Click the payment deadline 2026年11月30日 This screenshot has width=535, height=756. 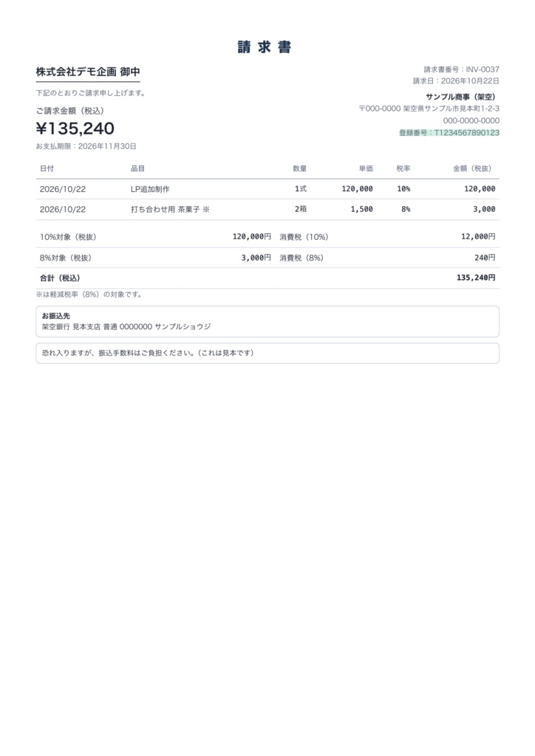point(107,146)
